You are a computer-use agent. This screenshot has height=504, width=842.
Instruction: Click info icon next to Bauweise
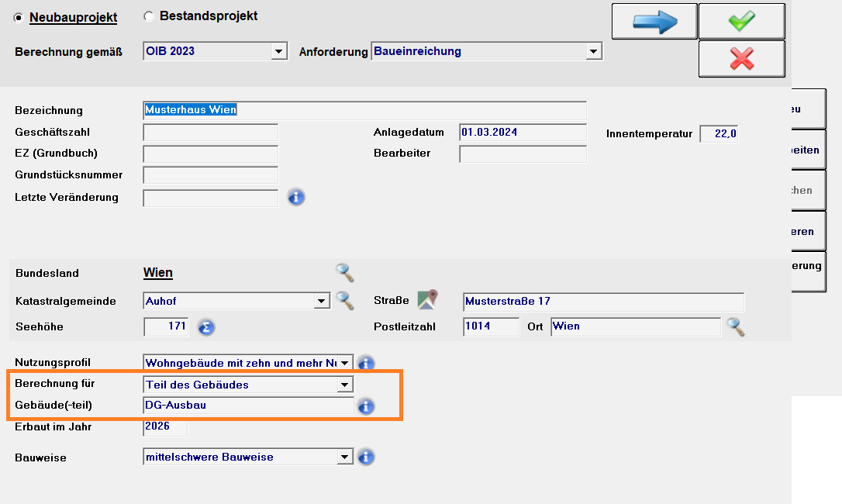click(366, 457)
